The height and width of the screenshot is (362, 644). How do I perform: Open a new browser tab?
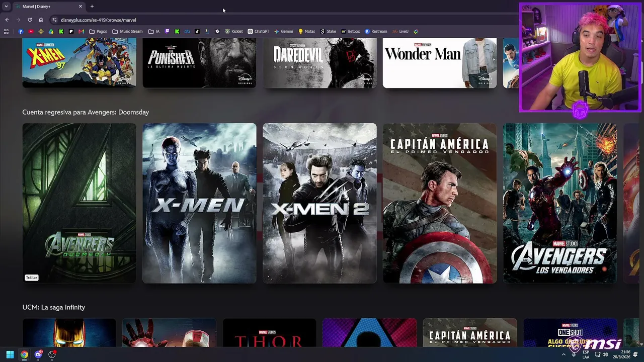point(92,7)
